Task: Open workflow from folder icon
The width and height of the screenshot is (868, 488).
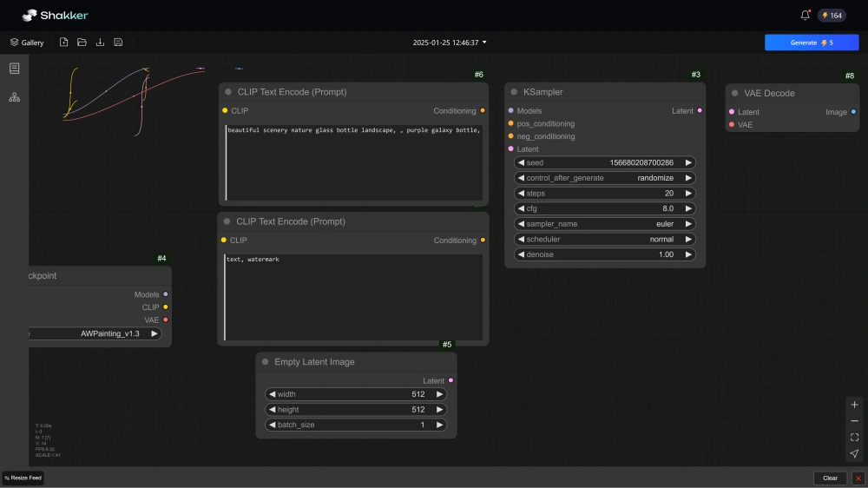Action: (x=82, y=42)
